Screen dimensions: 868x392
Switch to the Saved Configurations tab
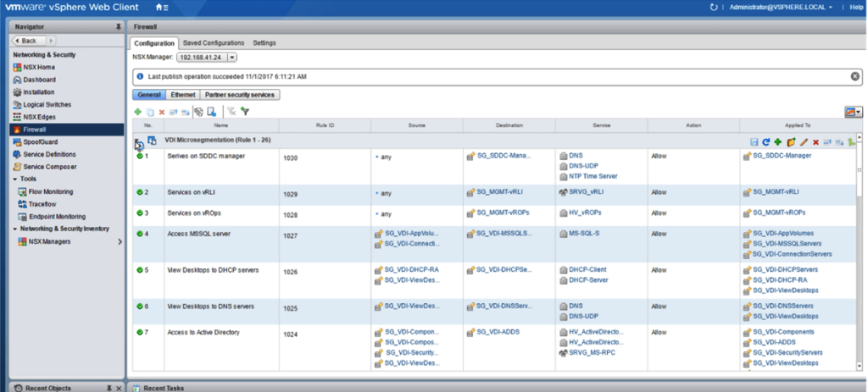[214, 43]
